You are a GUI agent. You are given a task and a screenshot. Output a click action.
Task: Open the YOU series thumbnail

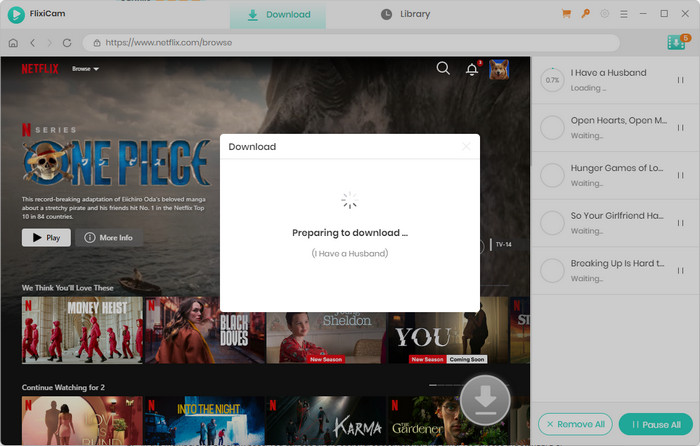click(448, 338)
